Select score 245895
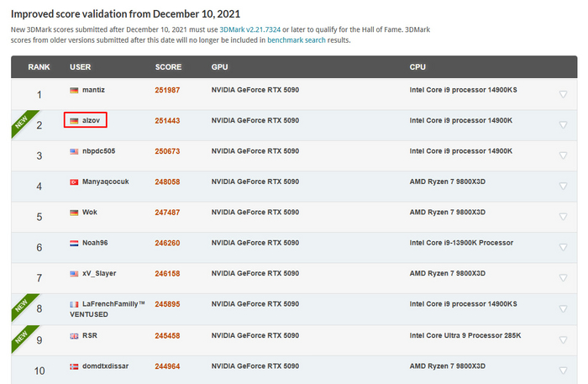 click(167, 304)
